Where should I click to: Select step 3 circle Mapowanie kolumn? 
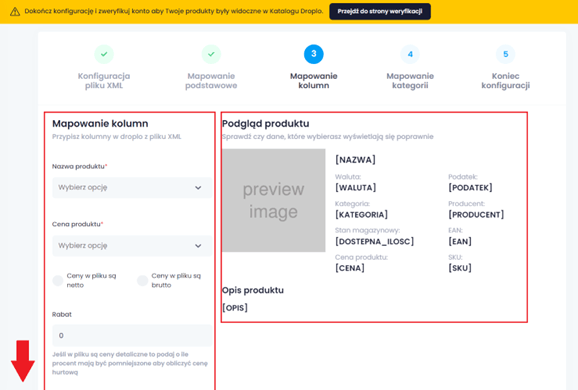pyautogui.click(x=314, y=54)
